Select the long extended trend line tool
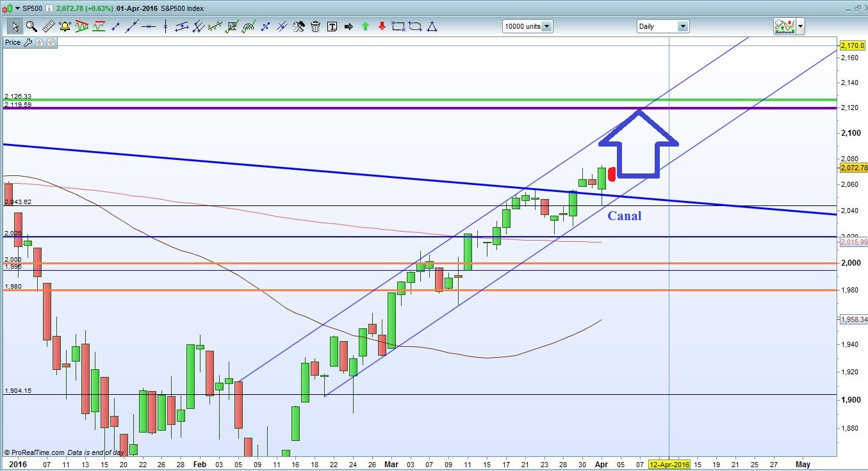 click(x=132, y=26)
